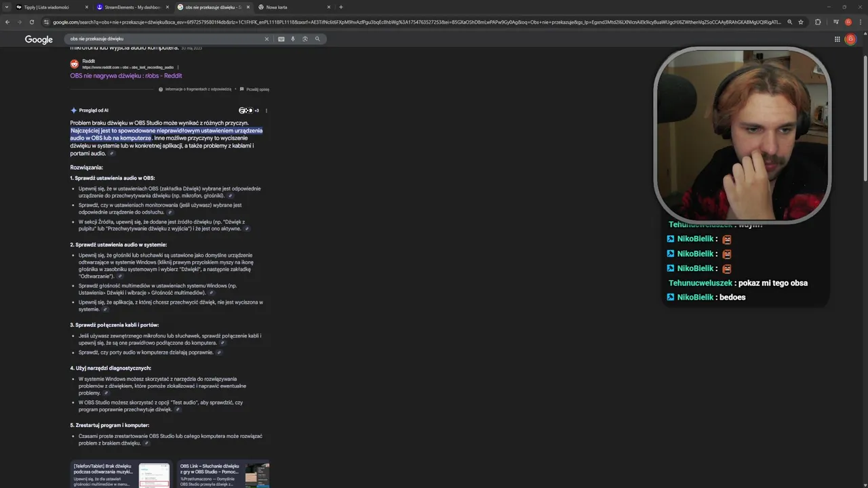
Task: Click 'Prześlij opinię' feedback link
Action: click(x=254, y=89)
